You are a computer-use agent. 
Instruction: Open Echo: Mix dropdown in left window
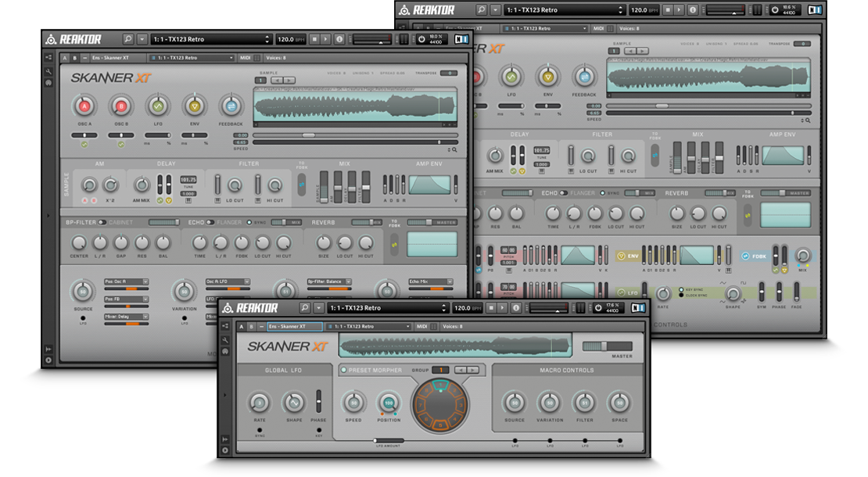(x=431, y=282)
